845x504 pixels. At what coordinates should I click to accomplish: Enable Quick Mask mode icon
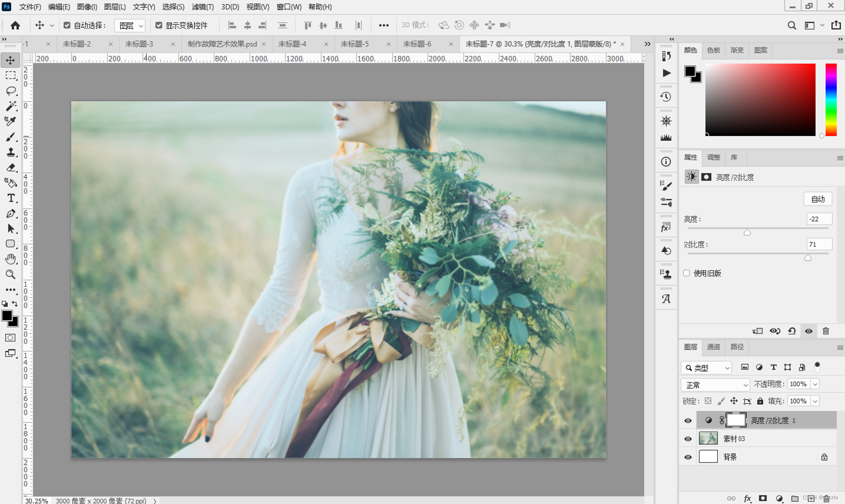click(10, 338)
